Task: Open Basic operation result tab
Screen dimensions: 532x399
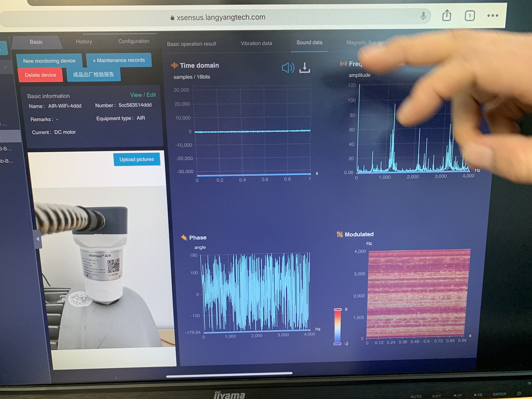Action: (191, 44)
